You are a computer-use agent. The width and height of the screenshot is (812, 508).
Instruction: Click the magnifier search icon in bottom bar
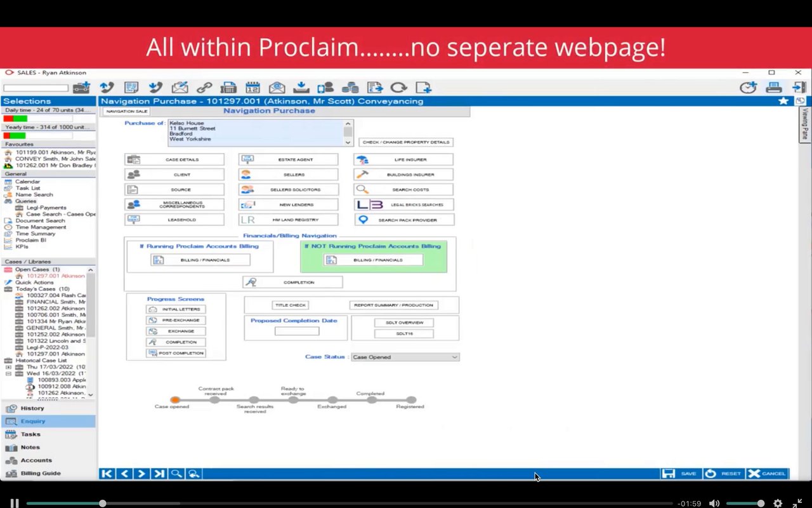[176, 474]
